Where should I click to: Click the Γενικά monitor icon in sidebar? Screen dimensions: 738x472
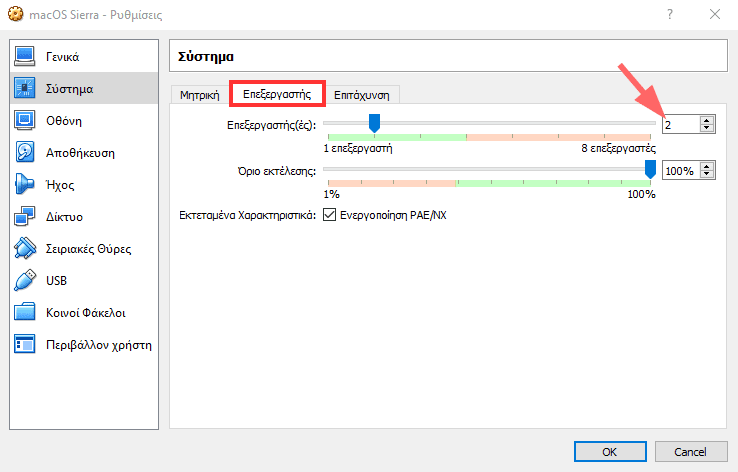[x=24, y=56]
